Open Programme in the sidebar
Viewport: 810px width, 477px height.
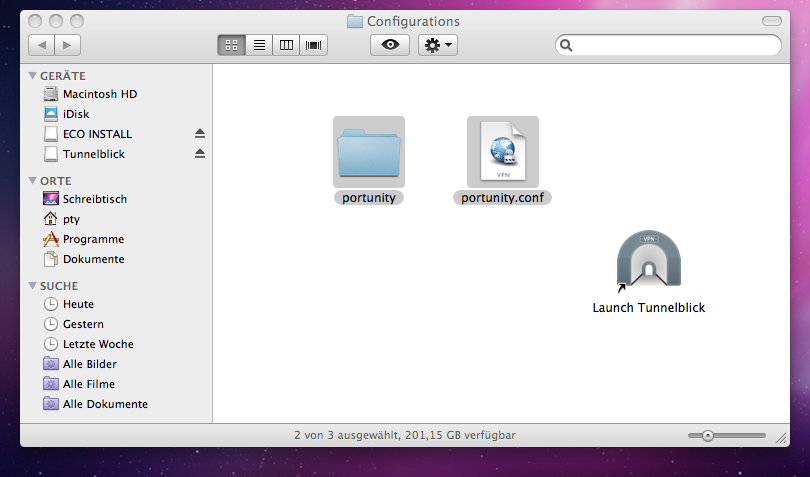tap(93, 239)
